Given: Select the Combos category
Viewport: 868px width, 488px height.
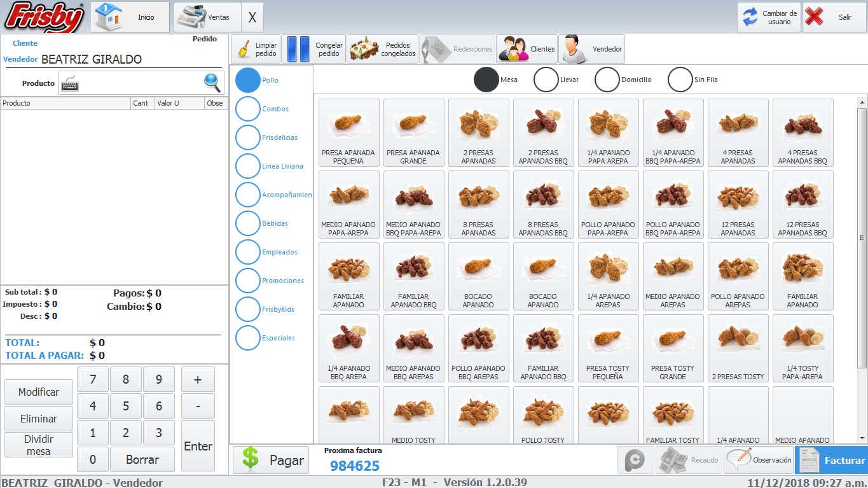Looking at the screenshot, I should click(248, 109).
